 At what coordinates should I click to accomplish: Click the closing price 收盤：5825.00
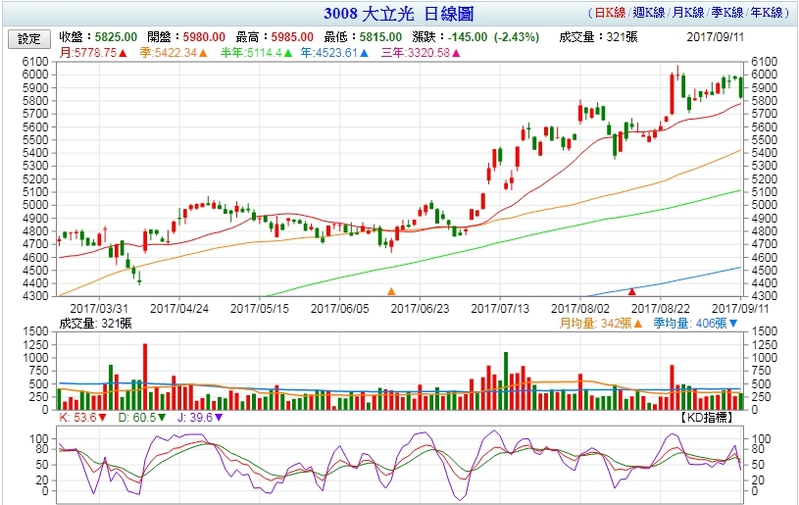tap(98, 37)
